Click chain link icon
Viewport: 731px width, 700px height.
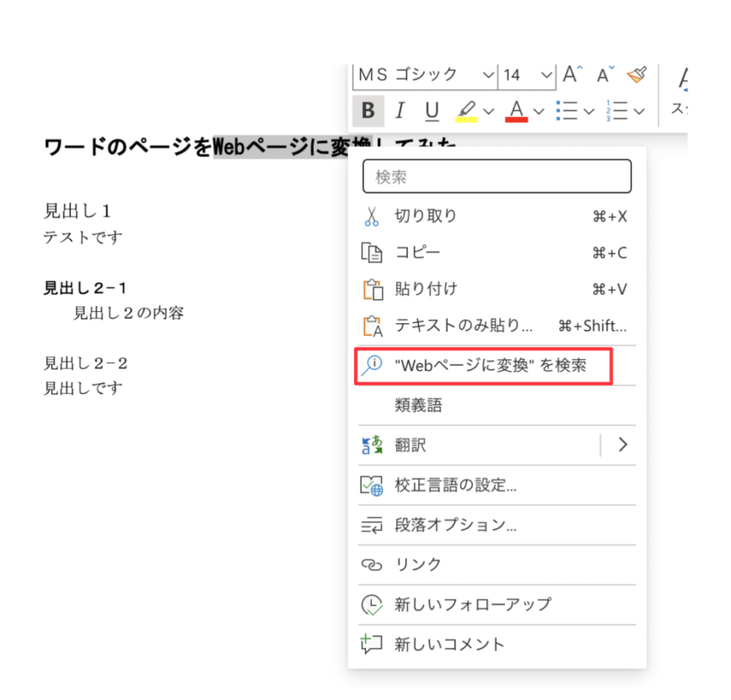[x=371, y=565]
